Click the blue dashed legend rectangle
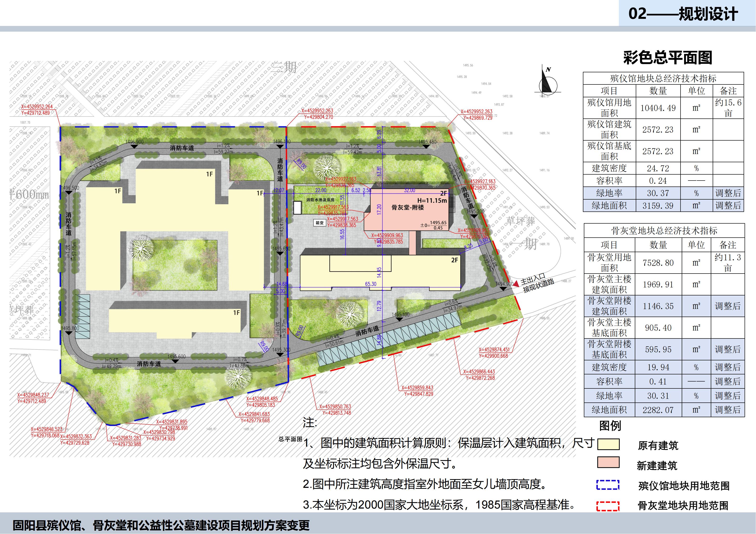Image resolution: width=756 pixels, height=534 pixels. click(608, 485)
